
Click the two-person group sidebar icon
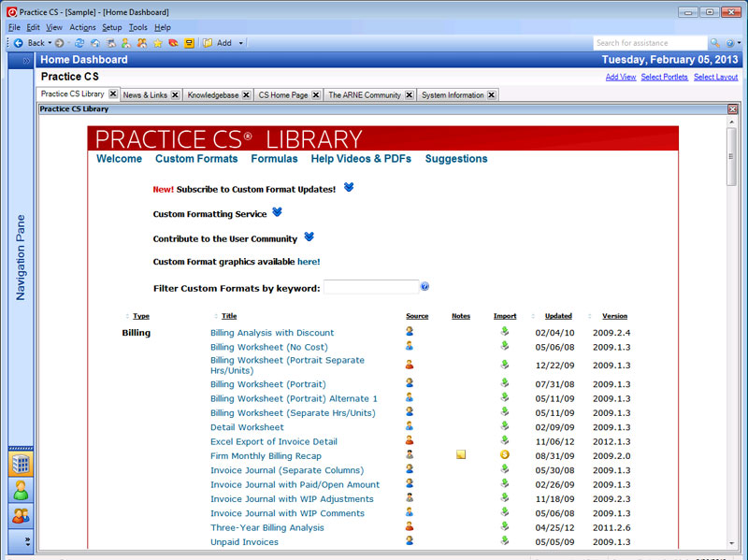pyautogui.click(x=21, y=515)
